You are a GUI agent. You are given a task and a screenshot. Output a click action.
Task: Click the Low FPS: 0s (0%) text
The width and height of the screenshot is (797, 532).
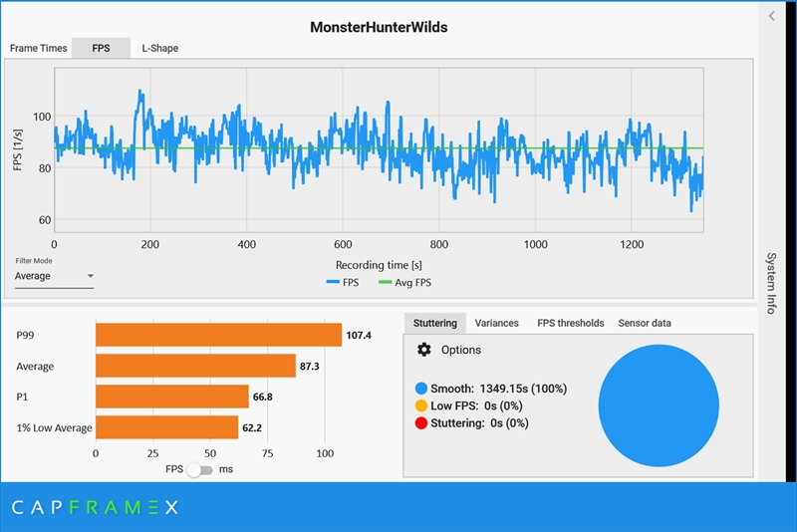click(x=476, y=406)
